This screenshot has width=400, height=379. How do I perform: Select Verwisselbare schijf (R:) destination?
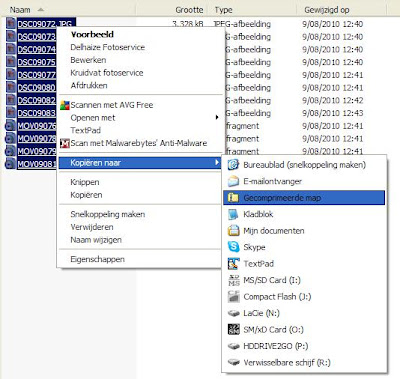click(304, 362)
